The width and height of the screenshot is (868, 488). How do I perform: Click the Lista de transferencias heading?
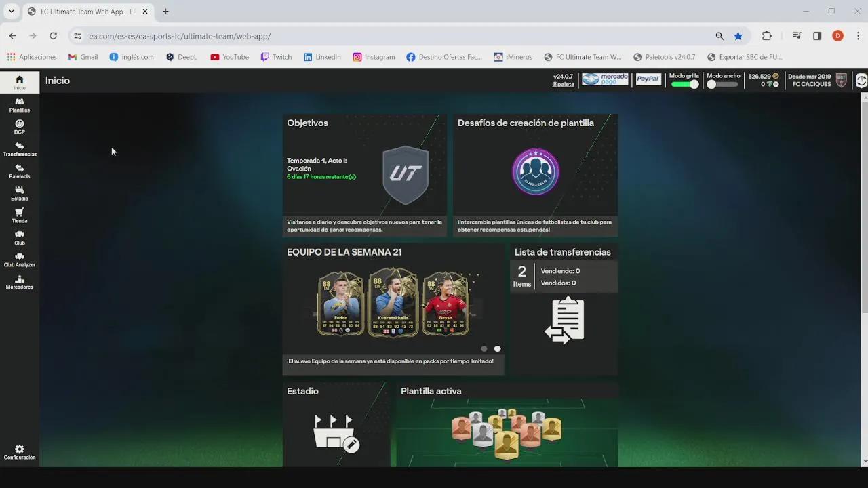coord(562,252)
